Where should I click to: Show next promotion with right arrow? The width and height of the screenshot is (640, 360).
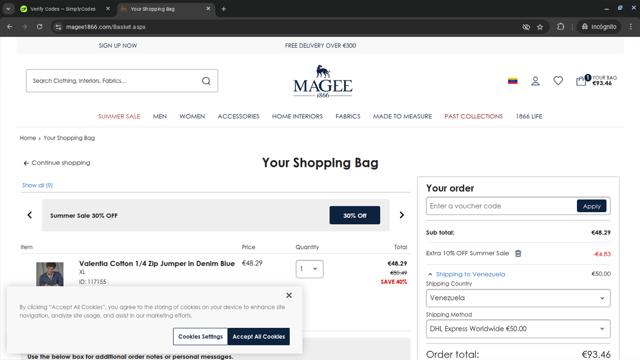pos(402,215)
